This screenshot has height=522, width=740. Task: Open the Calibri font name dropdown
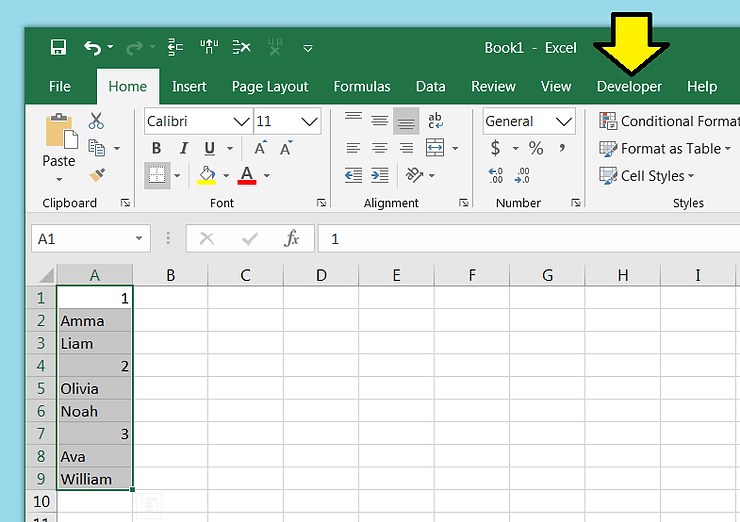click(x=241, y=121)
